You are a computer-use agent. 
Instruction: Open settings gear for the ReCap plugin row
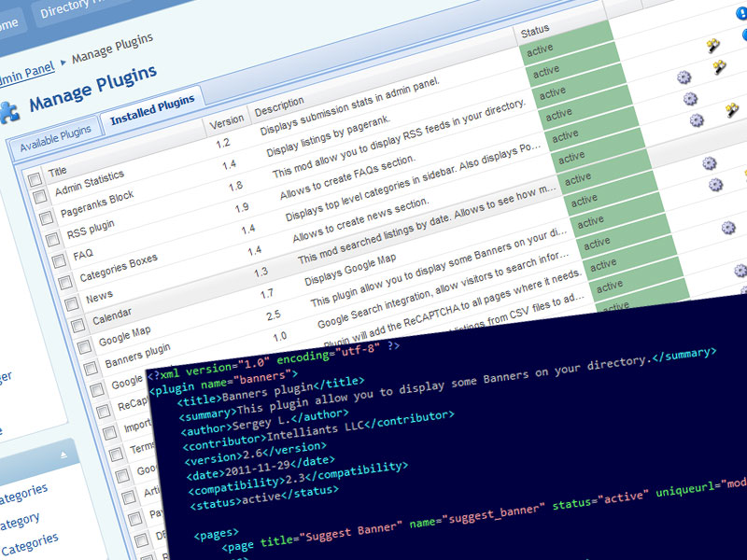pos(728,228)
